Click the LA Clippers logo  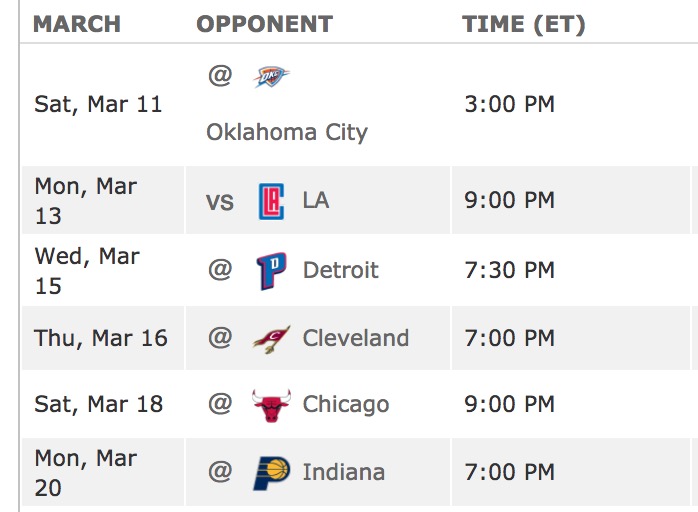[271, 201]
